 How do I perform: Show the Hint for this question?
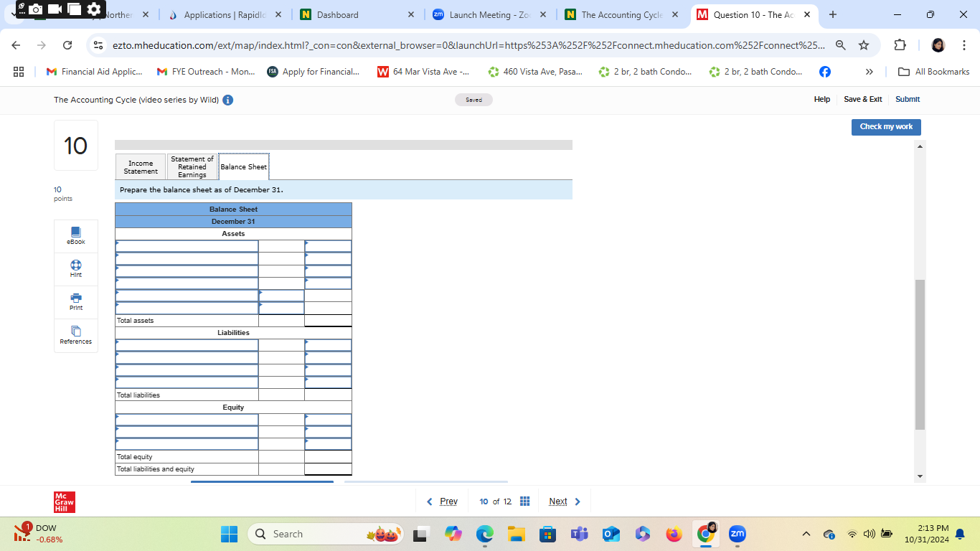tap(76, 269)
